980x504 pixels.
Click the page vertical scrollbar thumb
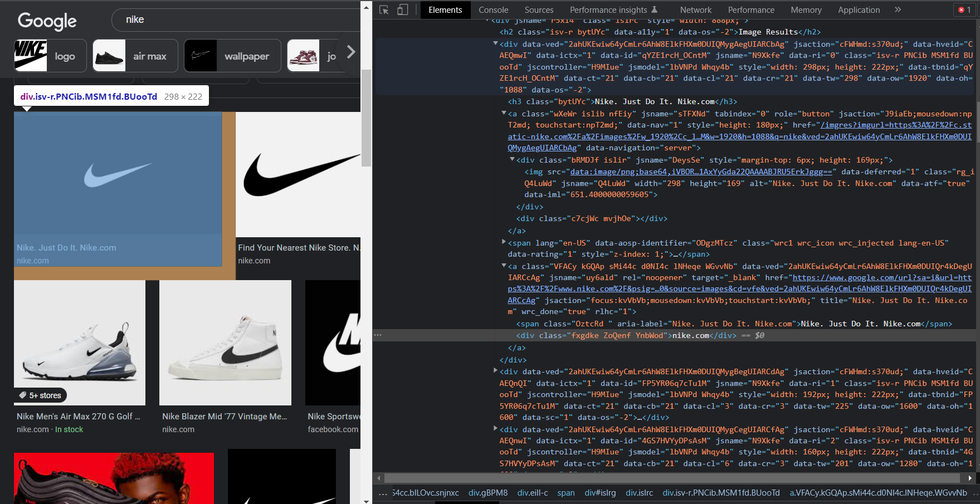click(x=366, y=118)
